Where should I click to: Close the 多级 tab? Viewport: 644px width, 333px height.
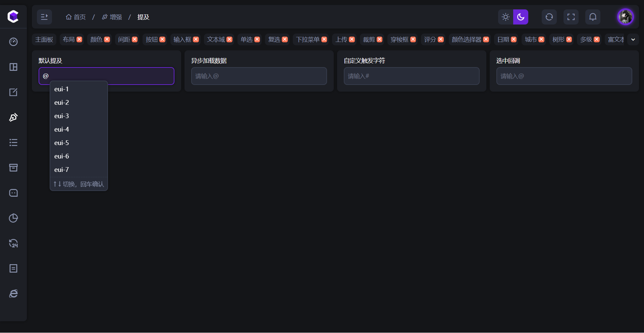[597, 39]
